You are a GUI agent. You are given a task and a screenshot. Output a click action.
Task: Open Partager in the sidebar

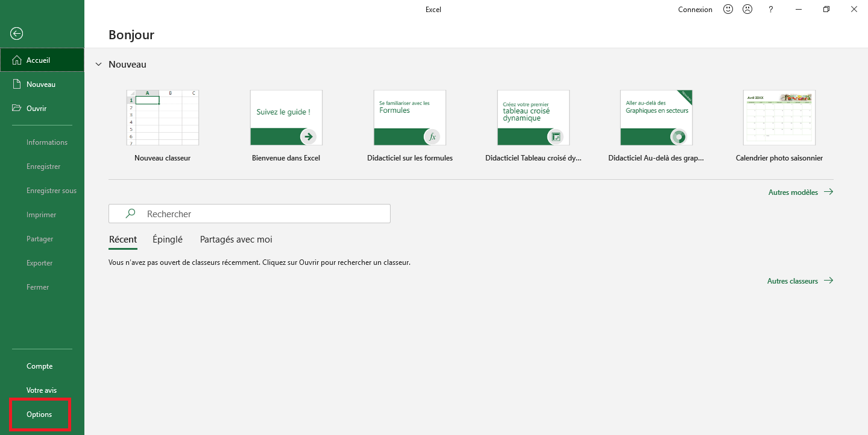pyautogui.click(x=42, y=239)
